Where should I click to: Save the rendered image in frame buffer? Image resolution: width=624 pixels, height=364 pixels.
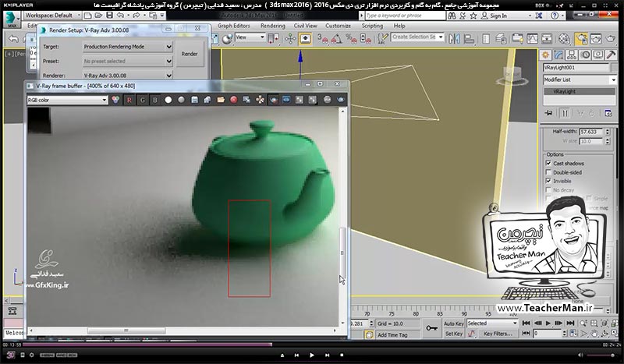[x=194, y=100]
